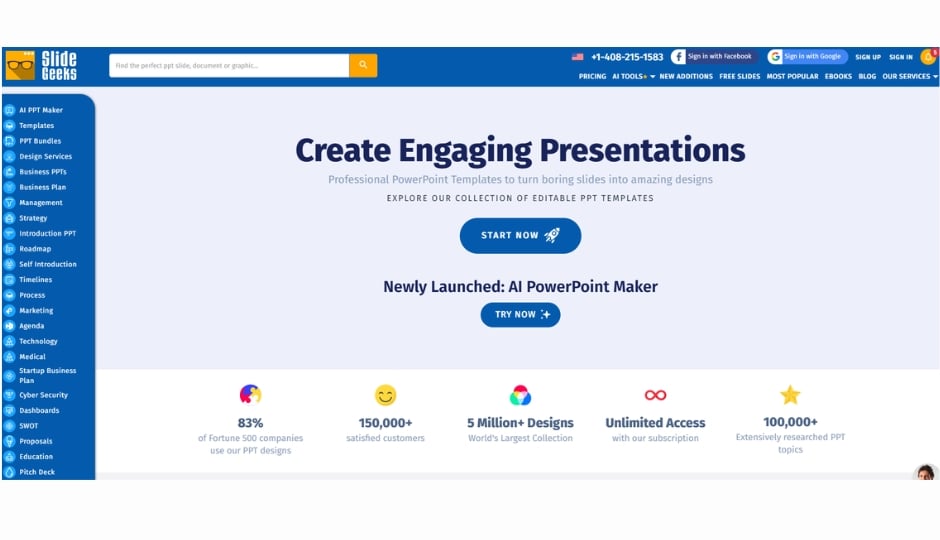940x540 pixels.
Task: Click the Marketing sidebar icon
Action: (10, 310)
